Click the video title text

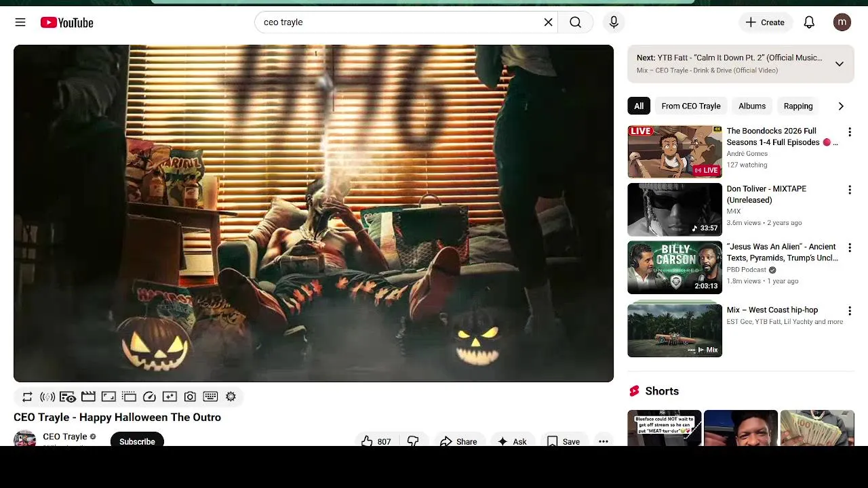(117, 418)
